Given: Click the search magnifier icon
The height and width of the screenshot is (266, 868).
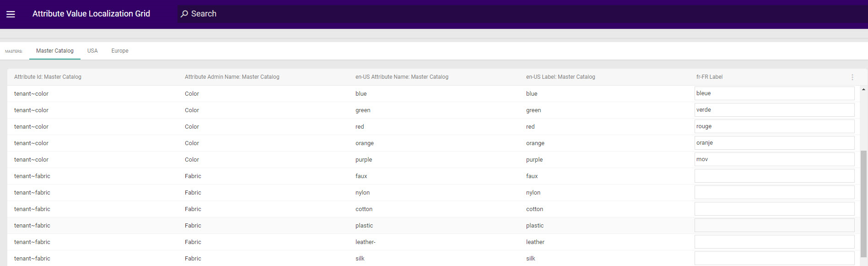Looking at the screenshot, I should tap(184, 14).
